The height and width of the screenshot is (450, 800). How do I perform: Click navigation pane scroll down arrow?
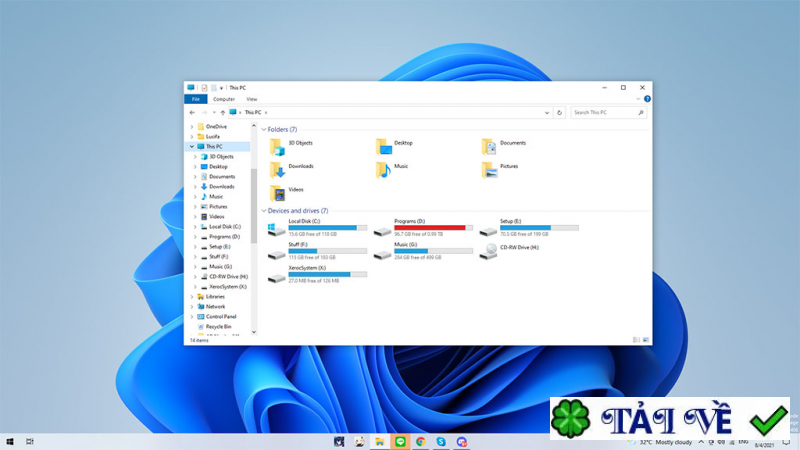(254, 332)
